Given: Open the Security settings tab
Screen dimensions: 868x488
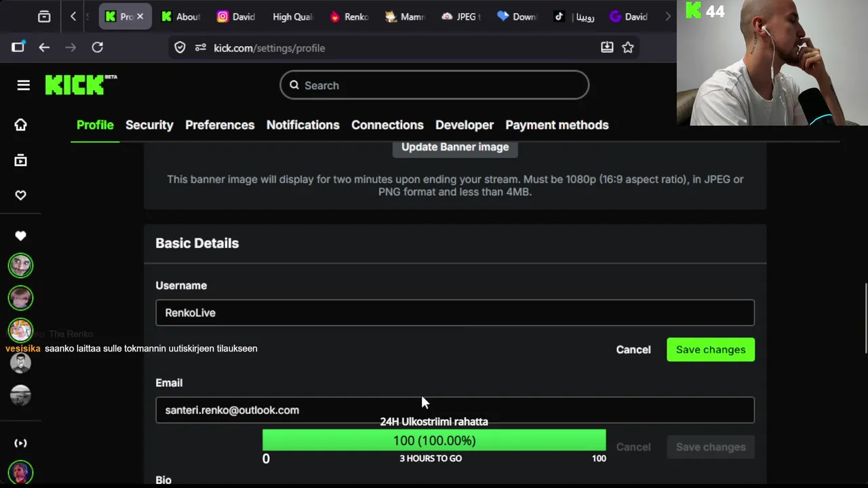Looking at the screenshot, I should pos(149,125).
